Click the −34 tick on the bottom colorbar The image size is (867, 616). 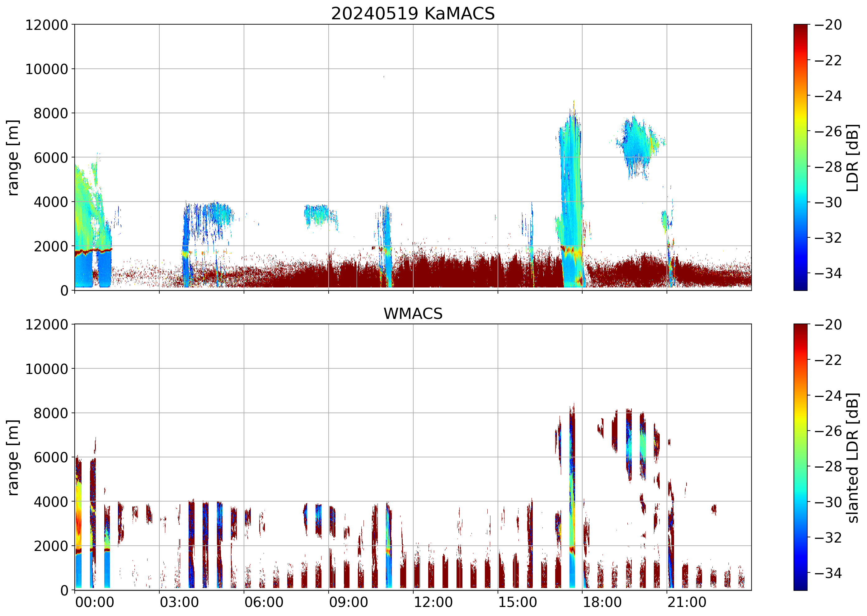[x=828, y=573]
